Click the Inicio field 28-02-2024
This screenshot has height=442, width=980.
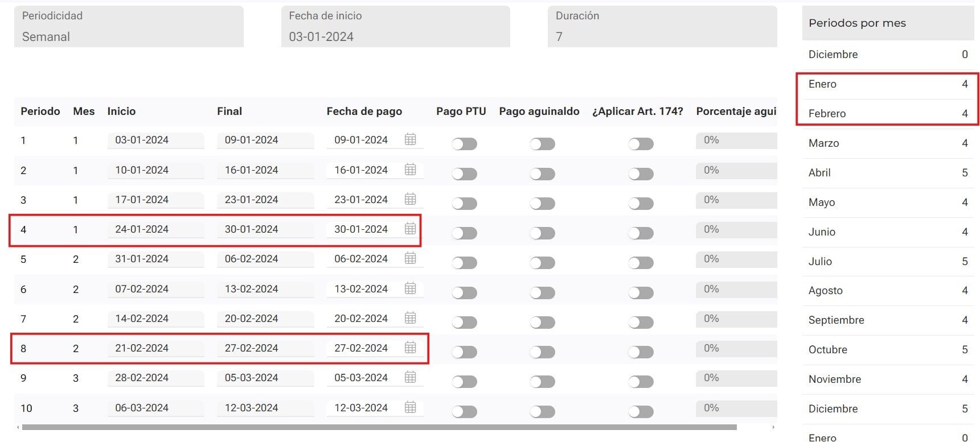coord(155,378)
